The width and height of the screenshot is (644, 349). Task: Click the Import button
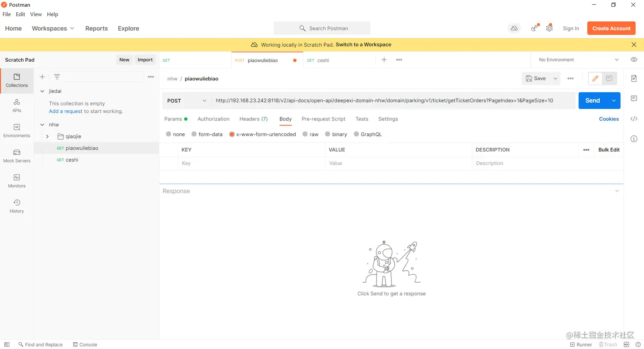tap(145, 60)
